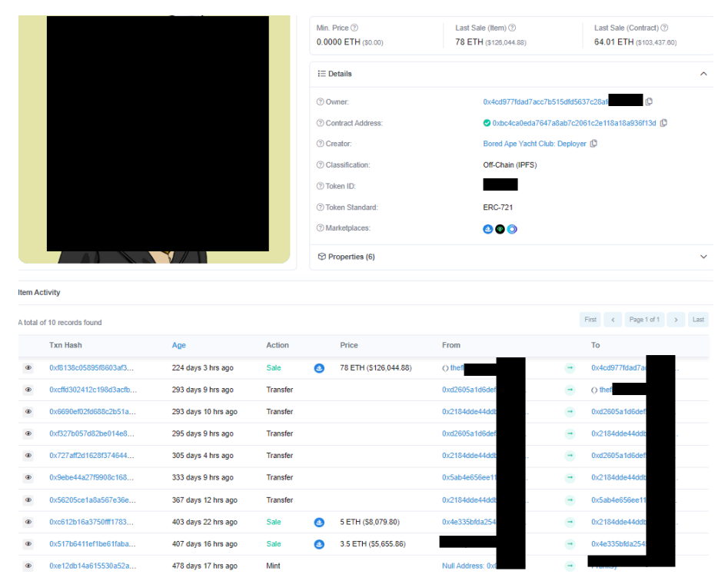Screen dimensions: 728x581
Task: Toggle eye preview for txn 0xf327b057d82be014e8
Action: click(x=28, y=433)
